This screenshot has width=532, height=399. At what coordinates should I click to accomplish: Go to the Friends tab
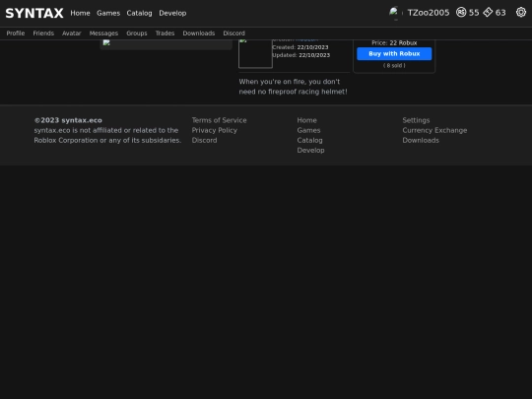[43, 33]
